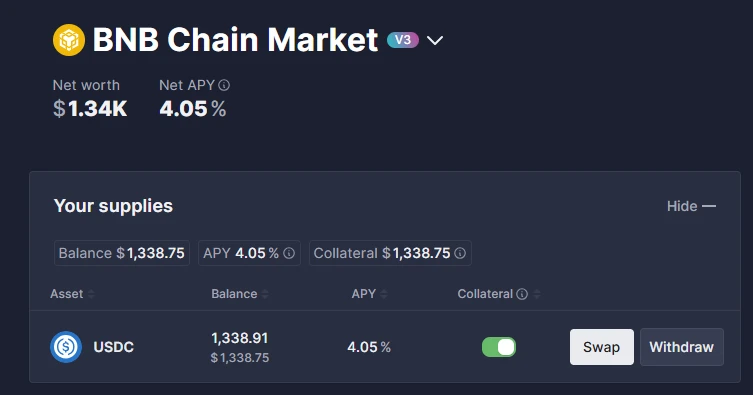Click the Collateral summary chip info icon

(460, 253)
